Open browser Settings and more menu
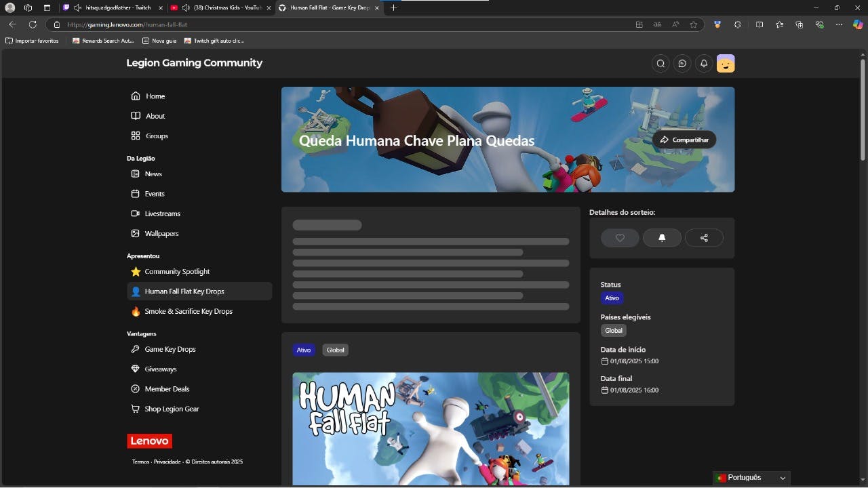Viewport: 868px width, 488px height. coord(839,24)
